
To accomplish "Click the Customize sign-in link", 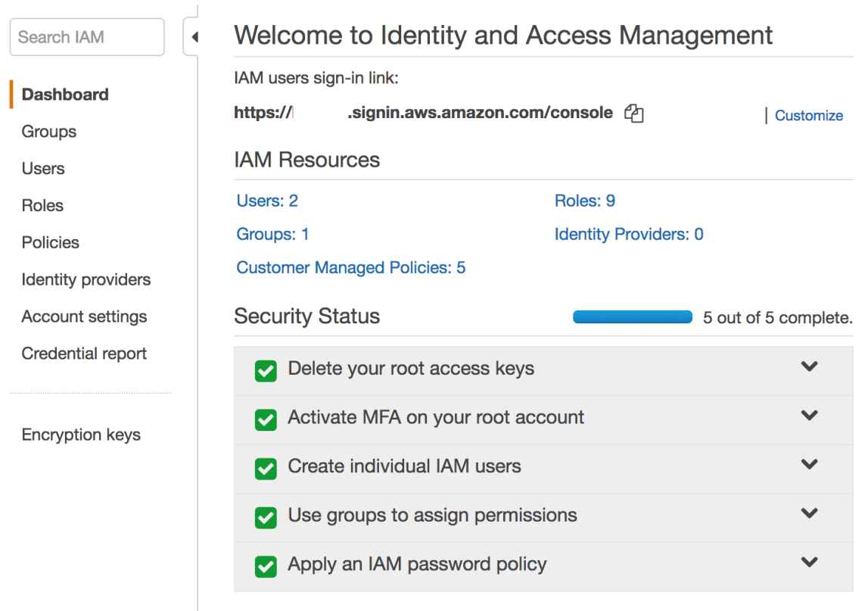I will tap(809, 115).
